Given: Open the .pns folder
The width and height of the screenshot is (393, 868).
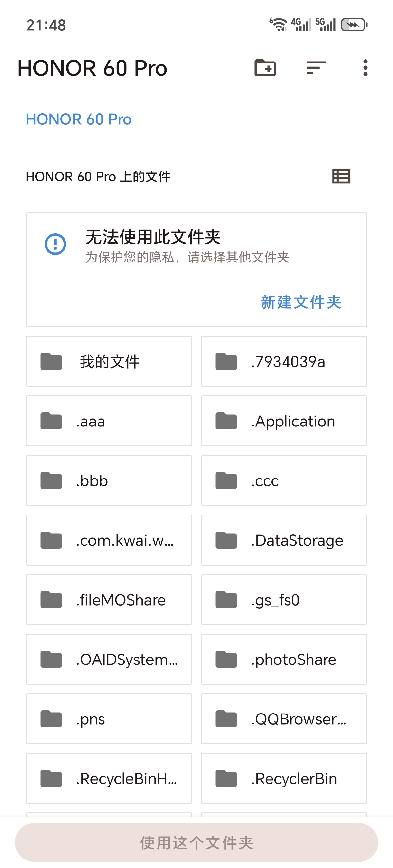Looking at the screenshot, I should pyautogui.click(x=109, y=719).
